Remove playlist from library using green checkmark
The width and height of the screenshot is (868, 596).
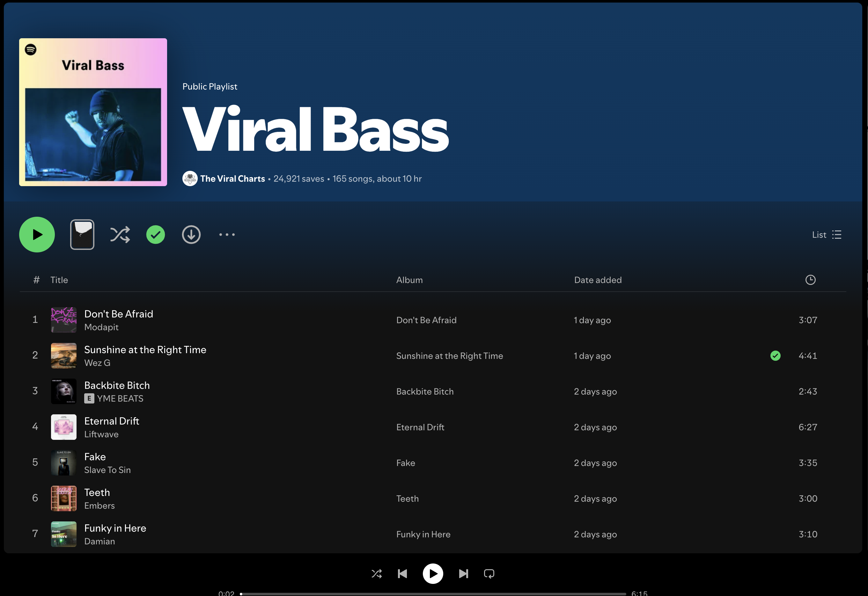pos(155,235)
